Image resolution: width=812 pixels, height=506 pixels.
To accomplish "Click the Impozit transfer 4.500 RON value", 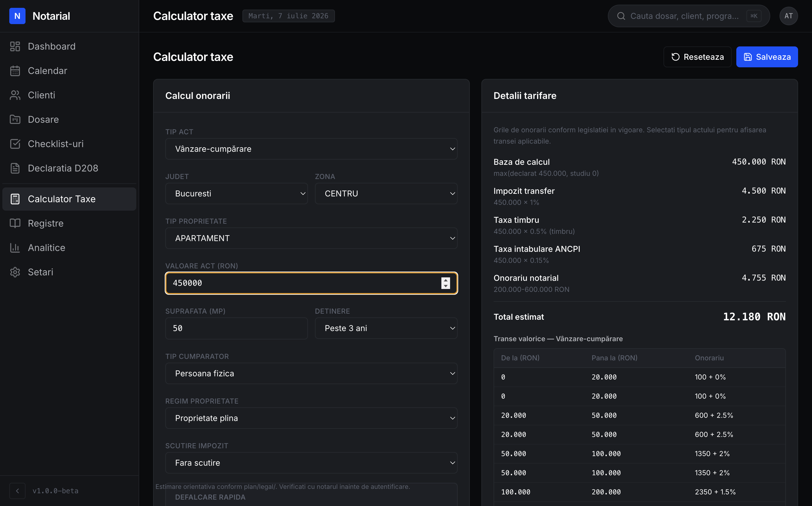I will pyautogui.click(x=764, y=191).
